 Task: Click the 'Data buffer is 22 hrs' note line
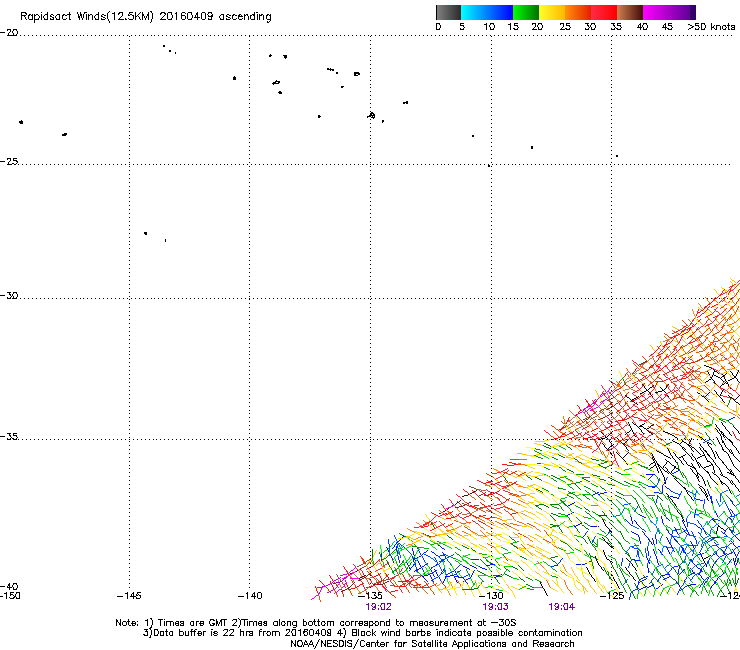(362, 633)
